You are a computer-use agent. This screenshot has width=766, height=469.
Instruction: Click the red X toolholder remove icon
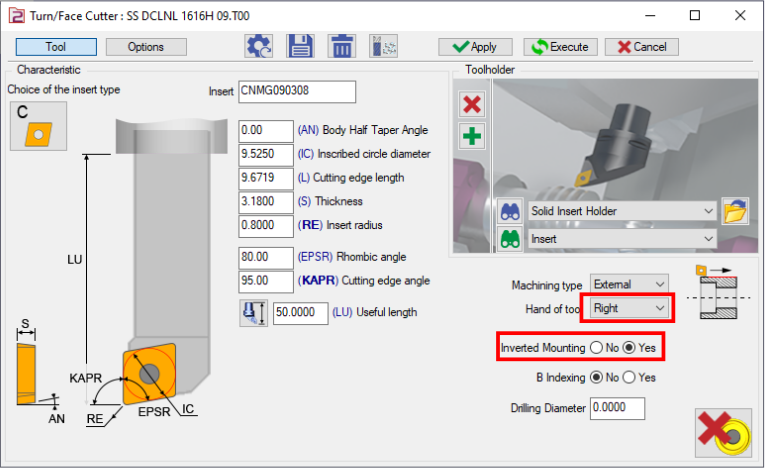pos(472,104)
